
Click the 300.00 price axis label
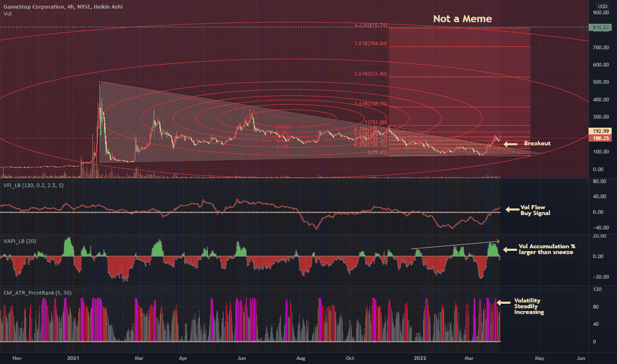[601, 117]
